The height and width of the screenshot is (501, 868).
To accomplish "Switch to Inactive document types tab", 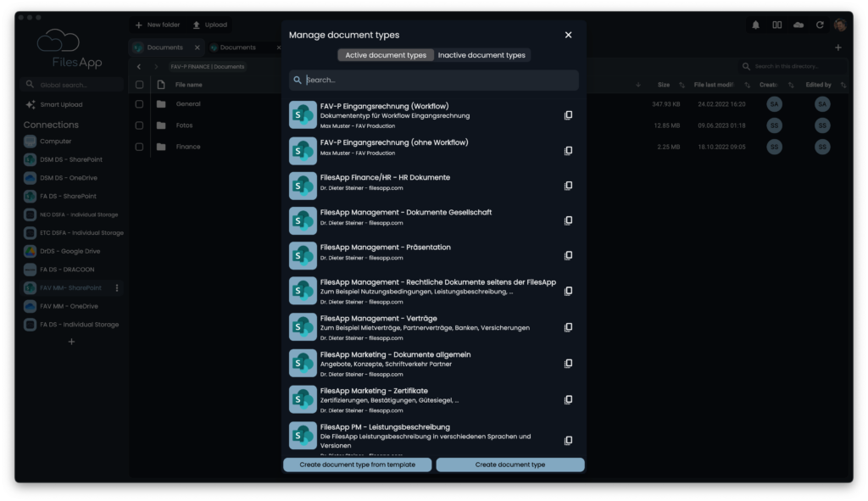I will (481, 55).
